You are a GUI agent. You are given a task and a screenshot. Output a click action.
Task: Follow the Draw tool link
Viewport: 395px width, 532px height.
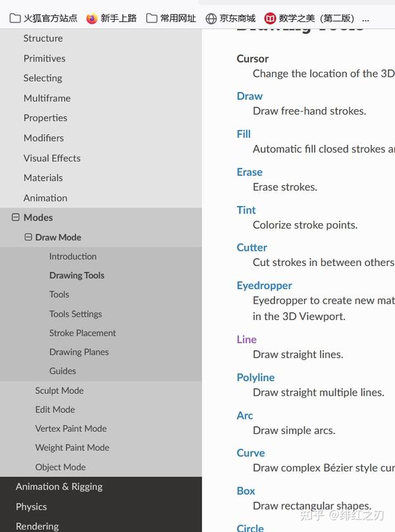250,96
